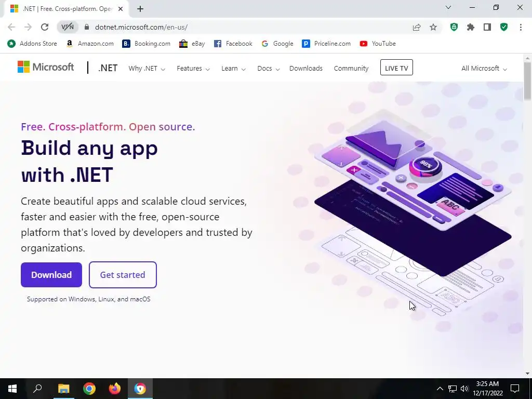Screen dimensions: 532x399
Task: Go to the Community nav item
Action: [x=351, y=69]
